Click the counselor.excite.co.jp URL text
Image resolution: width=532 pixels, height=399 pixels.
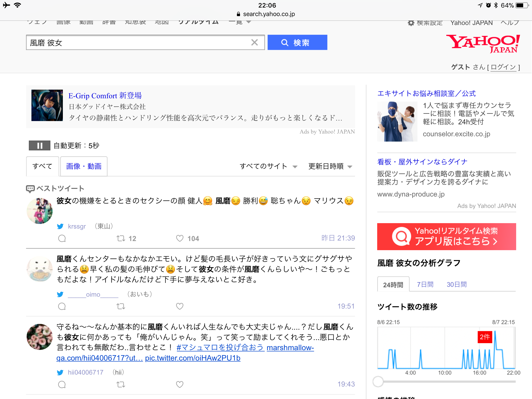click(456, 134)
